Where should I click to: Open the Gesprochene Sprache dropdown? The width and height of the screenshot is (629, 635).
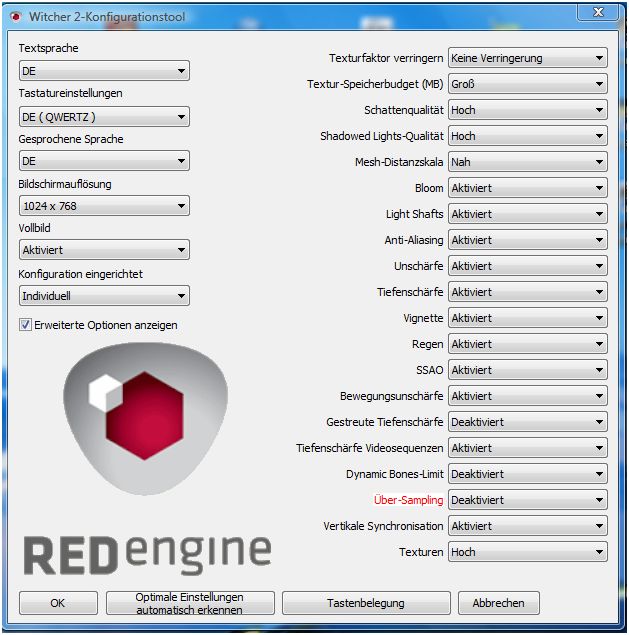click(104, 161)
